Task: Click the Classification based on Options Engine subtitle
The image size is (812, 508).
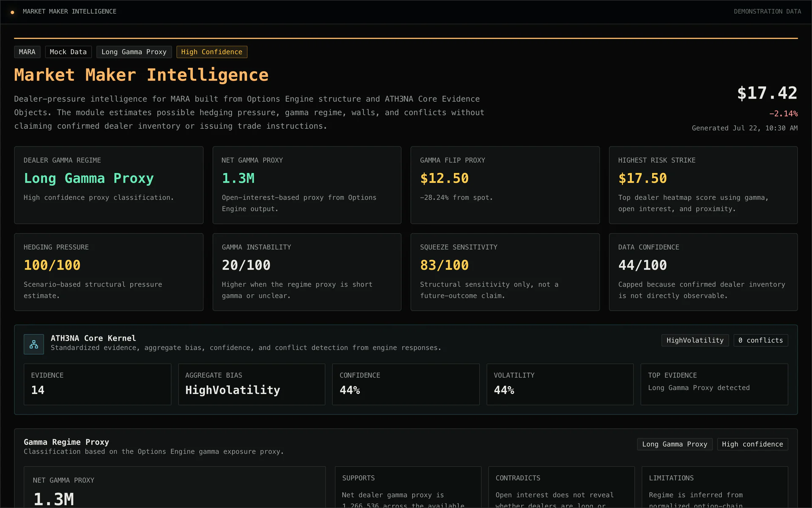Action: (x=154, y=452)
